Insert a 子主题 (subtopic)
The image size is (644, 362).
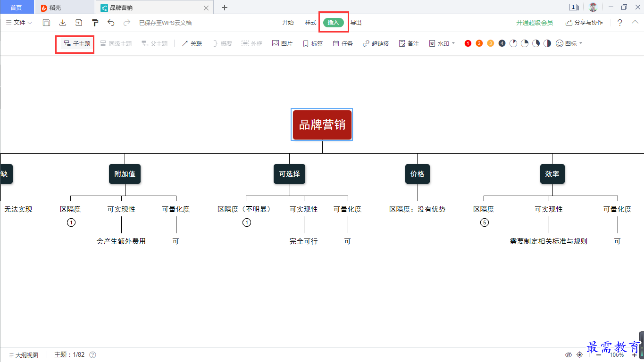[x=77, y=43]
